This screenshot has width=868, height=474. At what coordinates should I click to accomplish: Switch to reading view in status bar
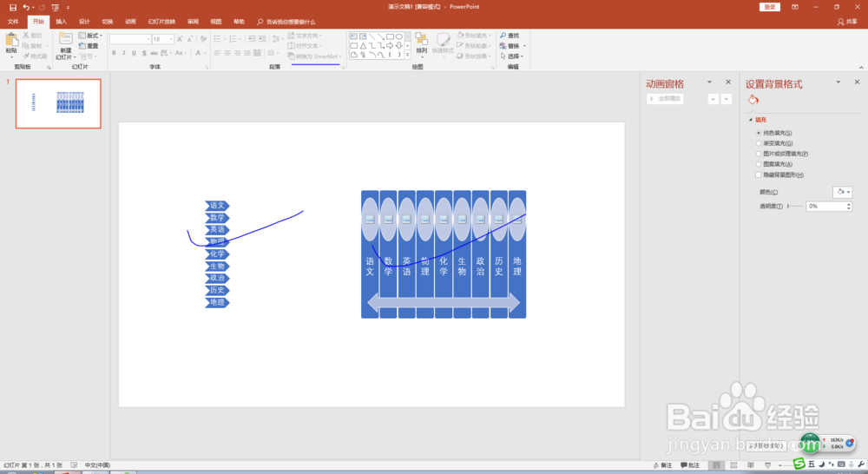pyautogui.click(x=751, y=465)
